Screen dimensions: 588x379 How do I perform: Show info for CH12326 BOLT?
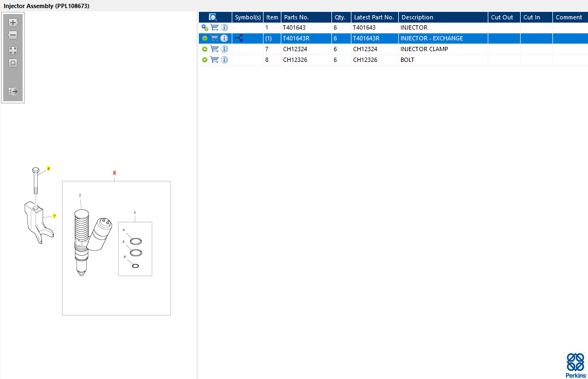point(224,60)
